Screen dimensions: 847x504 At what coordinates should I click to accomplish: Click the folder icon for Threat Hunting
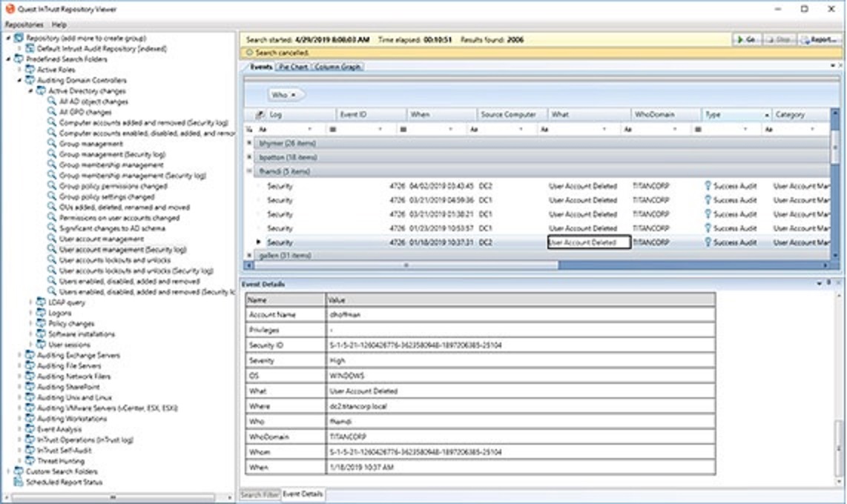(30, 461)
